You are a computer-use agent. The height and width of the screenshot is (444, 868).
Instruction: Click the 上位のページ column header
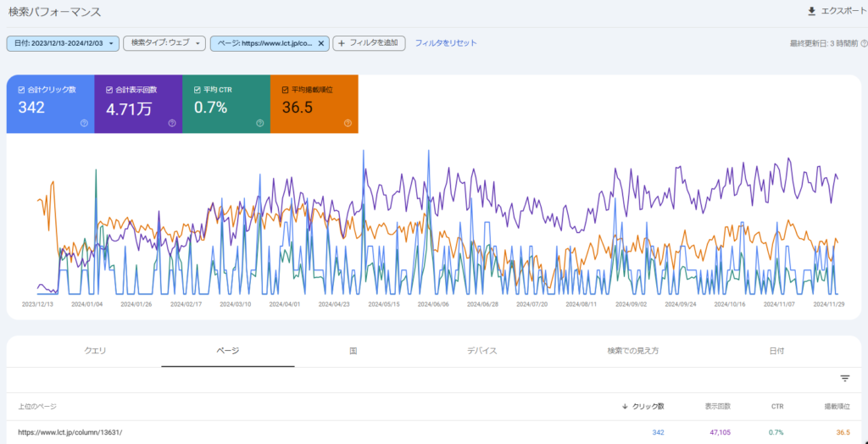[x=37, y=407]
